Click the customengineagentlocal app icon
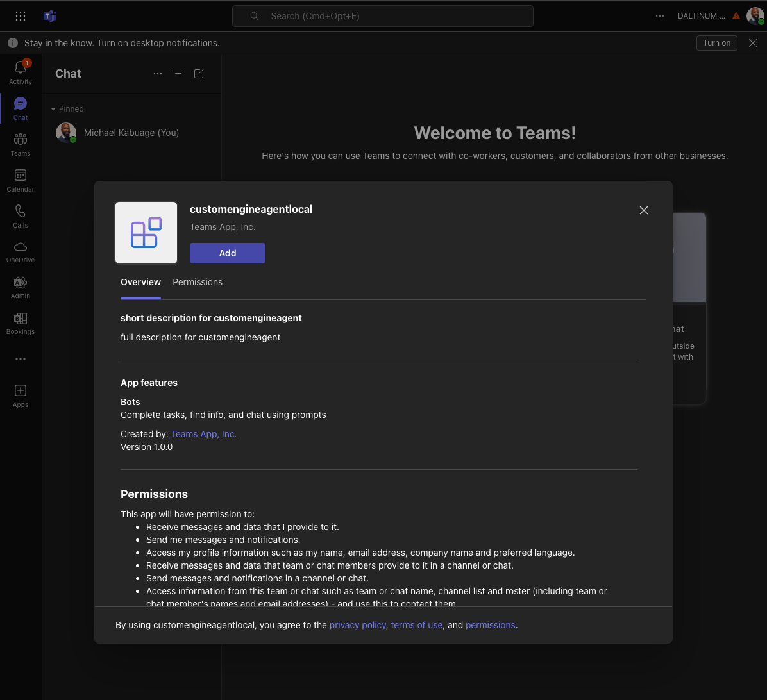The image size is (767, 700). click(146, 233)
